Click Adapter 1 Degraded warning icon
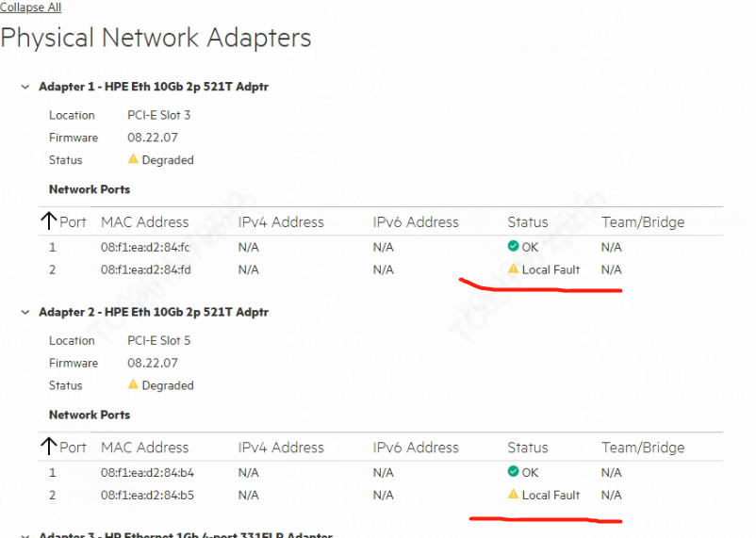 (x=133, y=159)
